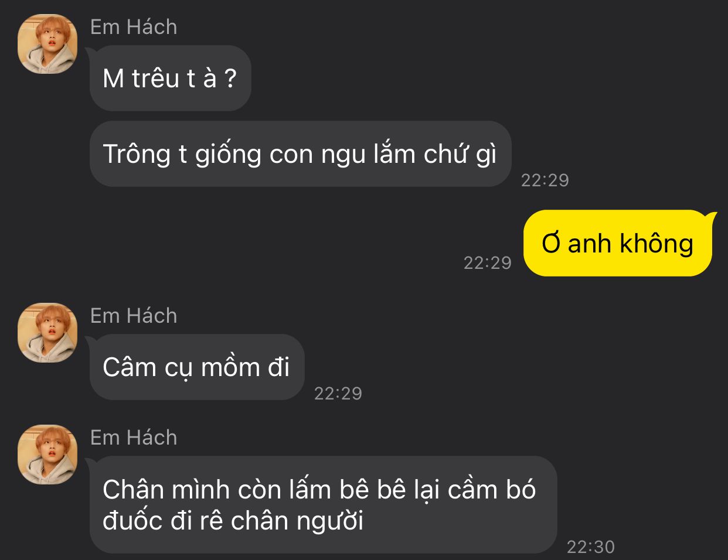Select the "Câm cụ mồm đi" message bubble

(197, 367)
